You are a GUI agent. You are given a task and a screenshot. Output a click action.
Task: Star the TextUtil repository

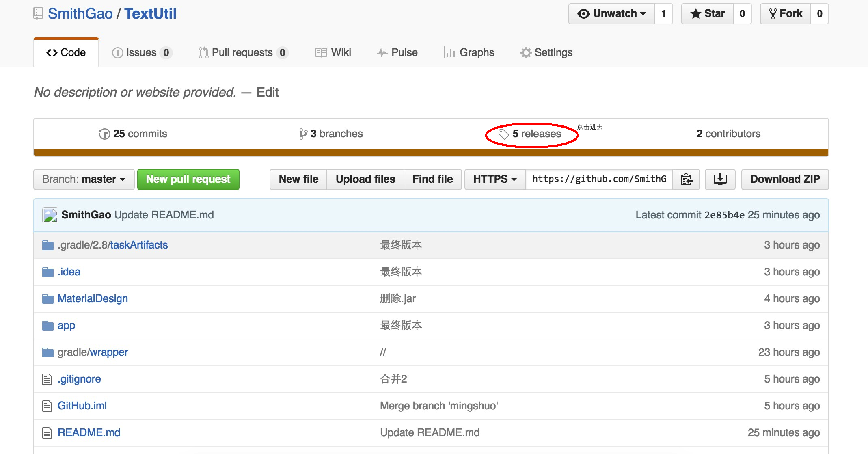(708, 14)
